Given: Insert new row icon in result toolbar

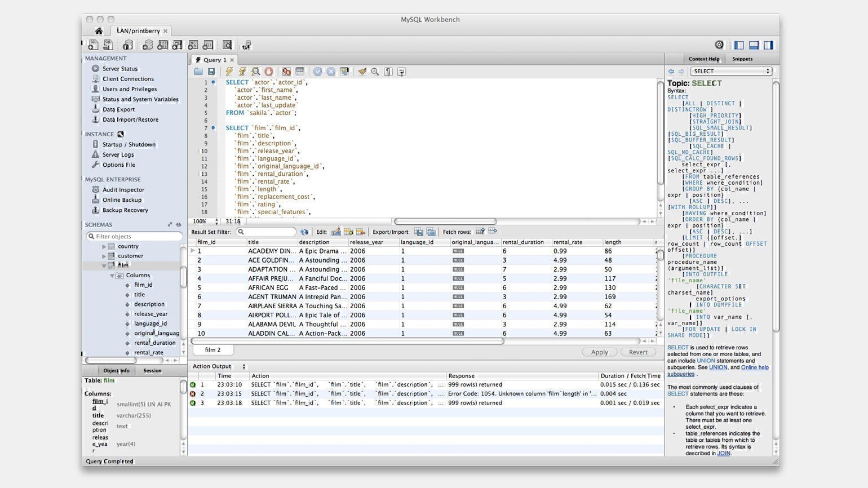Looking at the screenshot, I should pyautogui.click(x=348, y=232).
